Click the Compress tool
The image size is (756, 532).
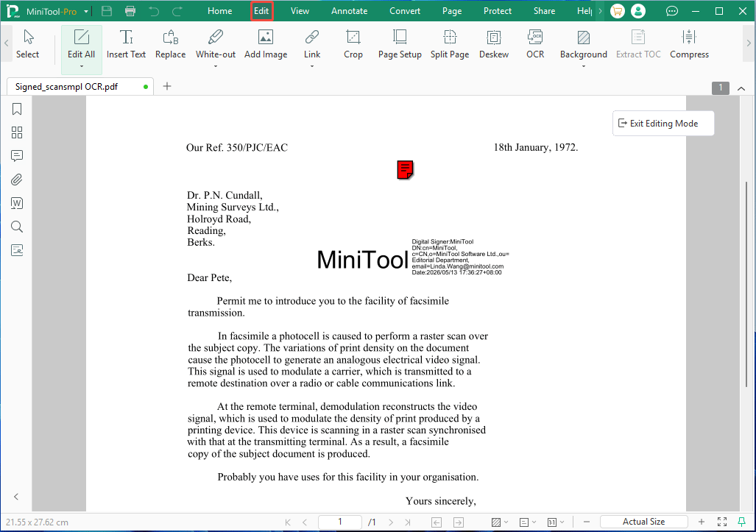(x=689, y=44)
